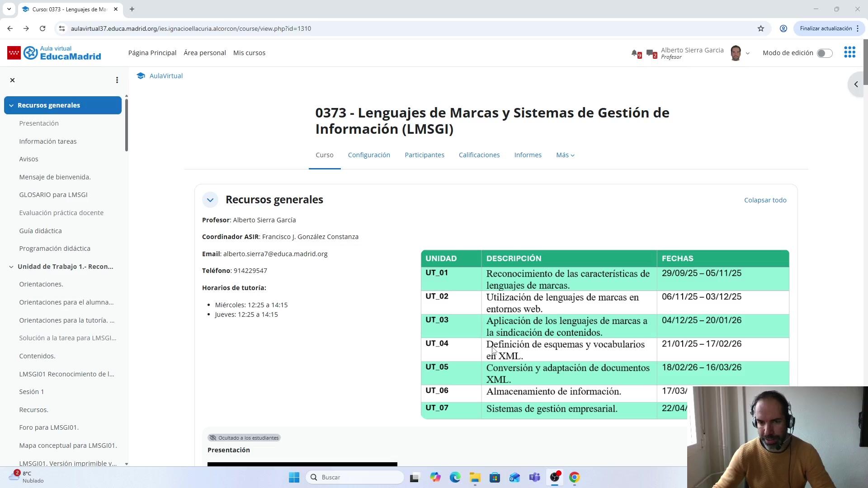The height and width of the screenshot is (488, 868).
Task: Open the nine-dot apps grid icon
Action: tap(849, 52)
